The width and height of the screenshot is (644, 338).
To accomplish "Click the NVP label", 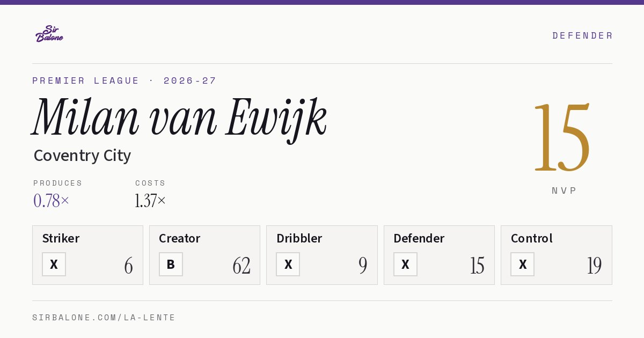I will [565, 190].
